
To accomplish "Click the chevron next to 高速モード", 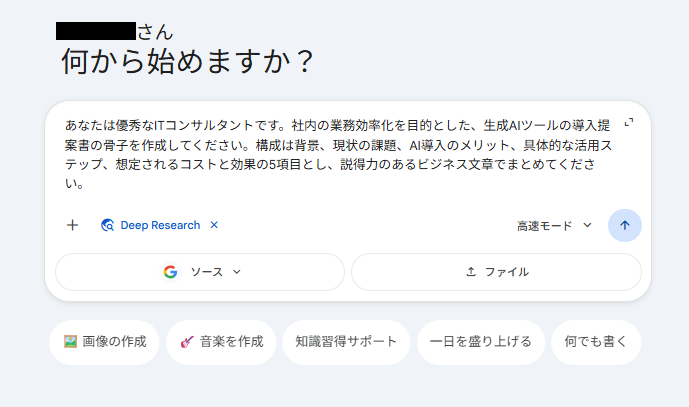I will (x=587, y=225).
